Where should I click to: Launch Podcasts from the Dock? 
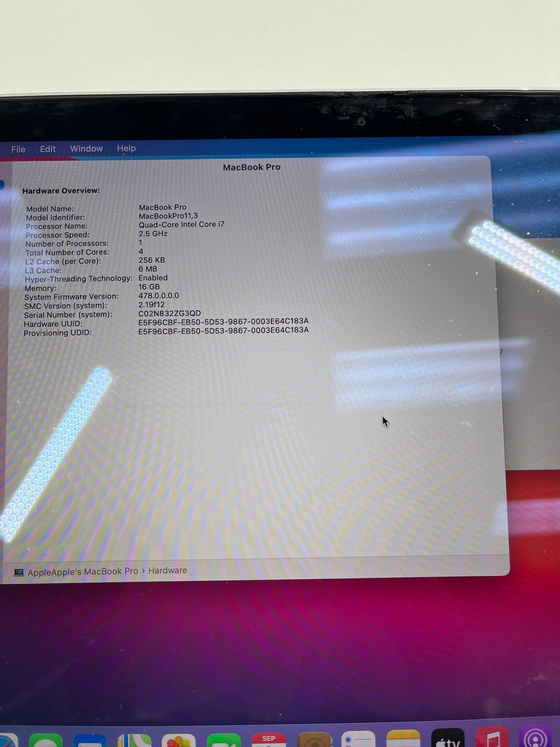click(536, 735)
